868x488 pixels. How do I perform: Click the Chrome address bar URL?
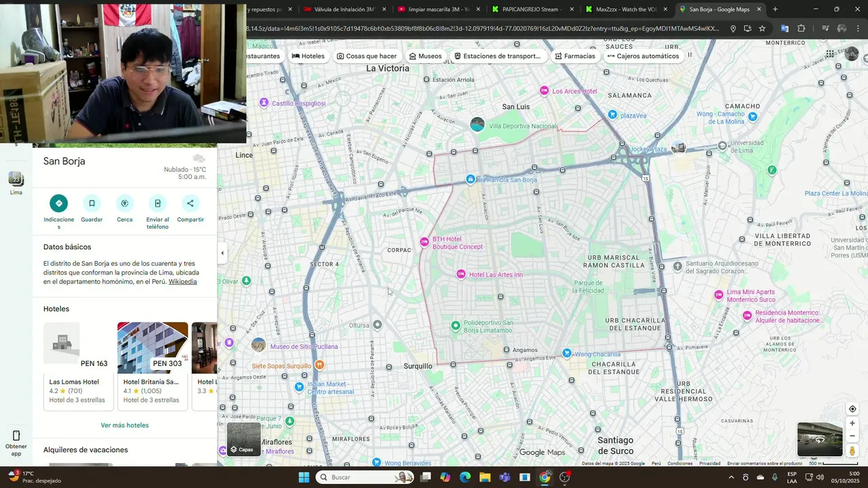483,28
